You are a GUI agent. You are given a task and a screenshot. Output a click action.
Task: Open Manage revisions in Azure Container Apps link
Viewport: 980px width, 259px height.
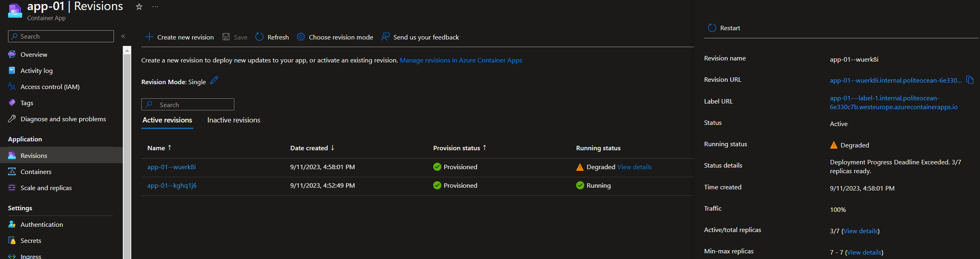461,60
